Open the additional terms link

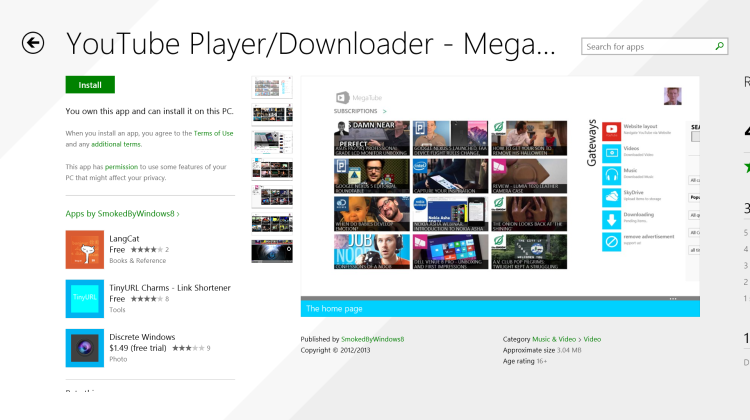[116, 144]
